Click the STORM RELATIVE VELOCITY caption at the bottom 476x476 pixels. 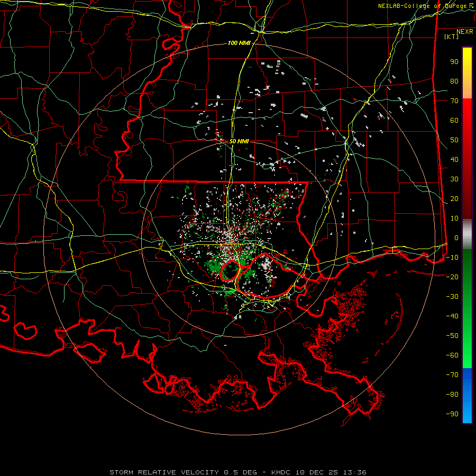pos(237,472)
